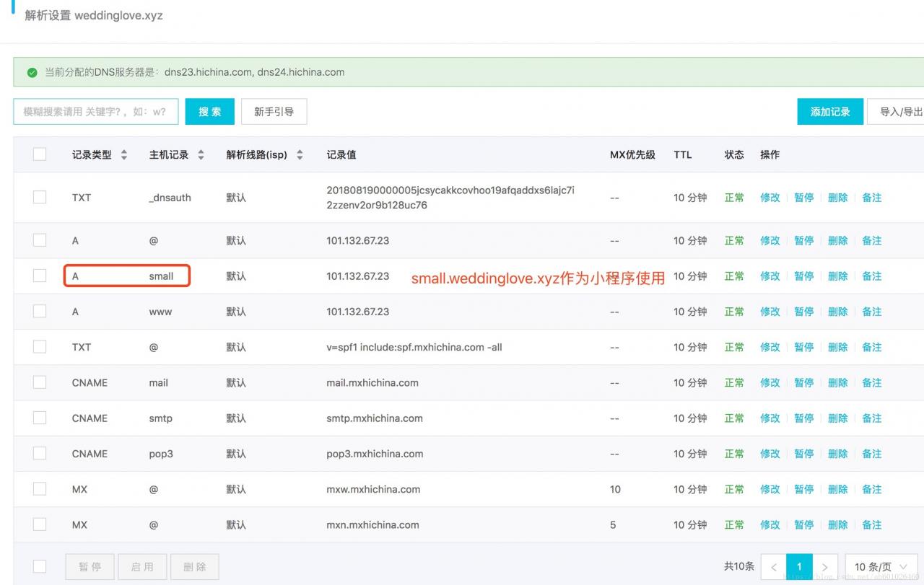The width and height of the screenshot is (924, 585).
Task: Click the 状态 column header
Action: [x=734, y=155]
